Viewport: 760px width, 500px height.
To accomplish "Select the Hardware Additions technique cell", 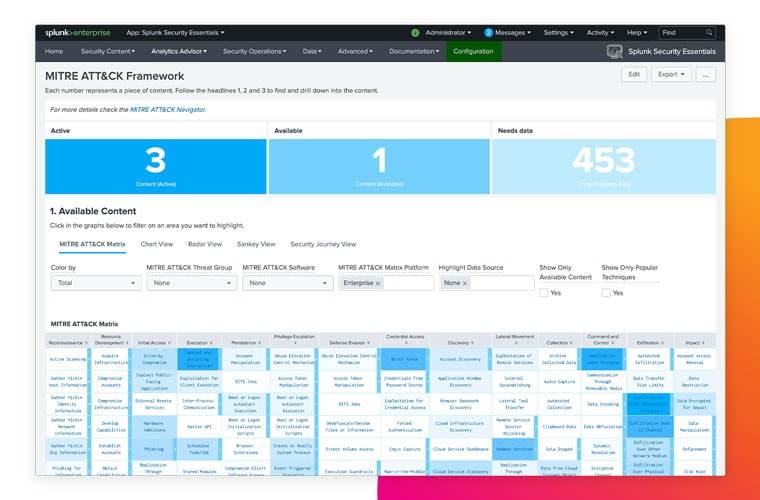I will point(154,426).
